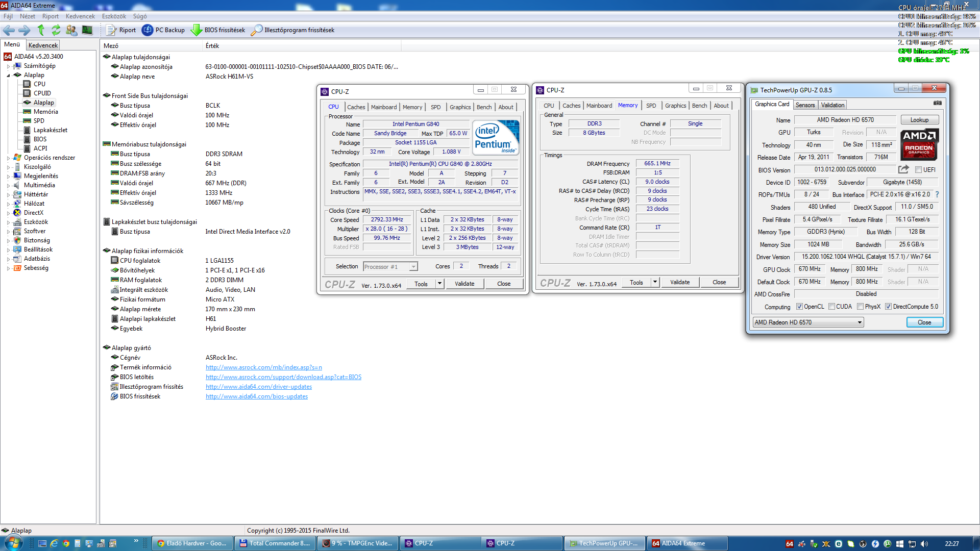Enable the CUDA checkbox in GPU-Z

pyautogui.click(x=832, y=307)
